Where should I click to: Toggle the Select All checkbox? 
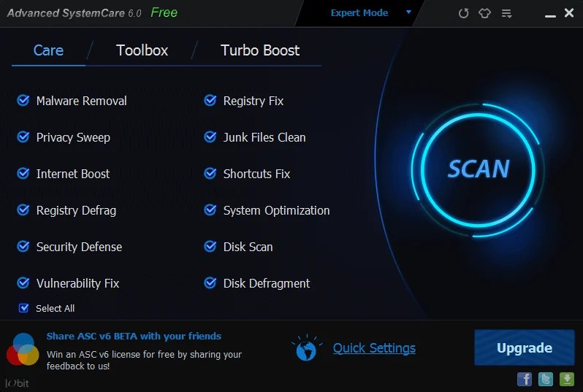point(24,308)
